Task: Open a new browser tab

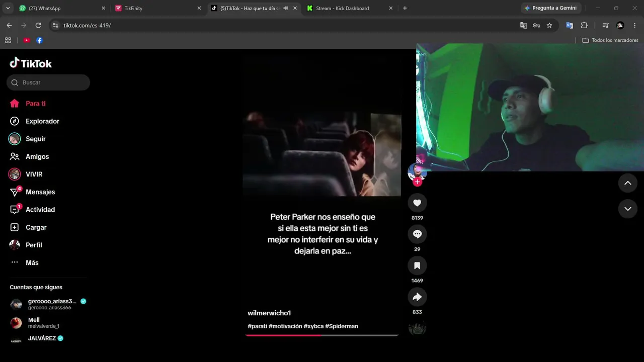Action: pyautogui.click(x=405, y=8)
